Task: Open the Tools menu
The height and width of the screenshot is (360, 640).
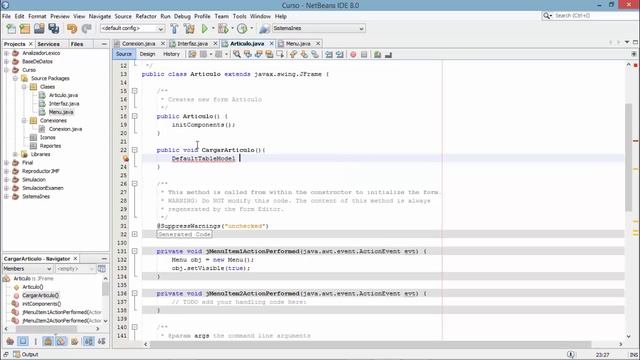Action: [x=239, y=16]
